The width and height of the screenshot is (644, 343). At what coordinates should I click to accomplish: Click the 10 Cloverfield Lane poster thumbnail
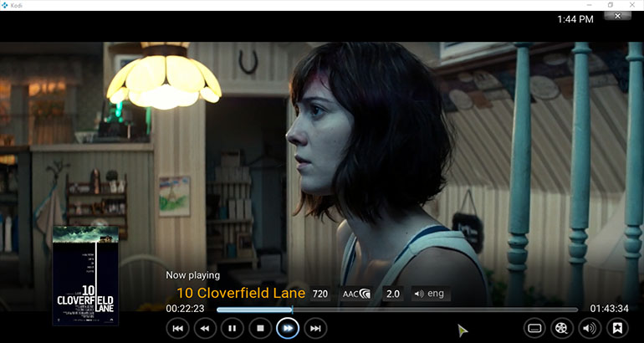pos(85,275)
